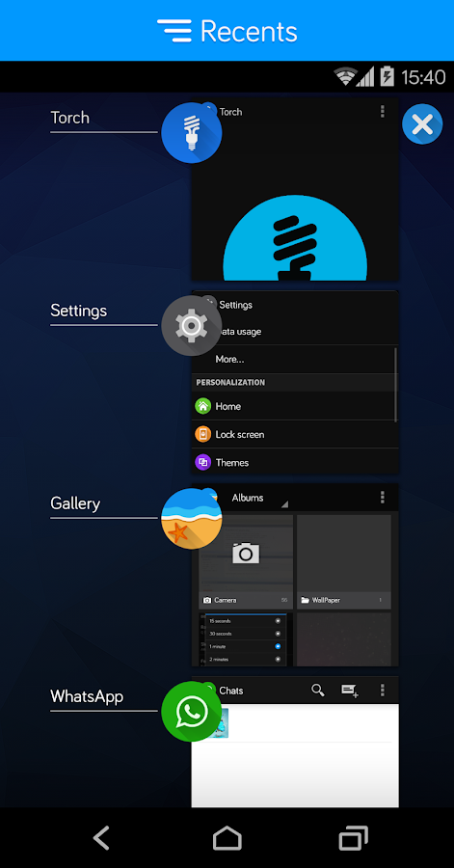This screenshot has width=454, height=868.
Task: Tap search icon in WhatsApp Chats
Action: (318, 690)
